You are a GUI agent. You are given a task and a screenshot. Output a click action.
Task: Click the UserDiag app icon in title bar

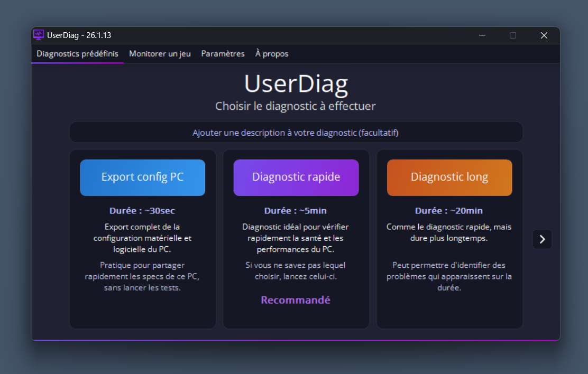[x=39, y=35]
